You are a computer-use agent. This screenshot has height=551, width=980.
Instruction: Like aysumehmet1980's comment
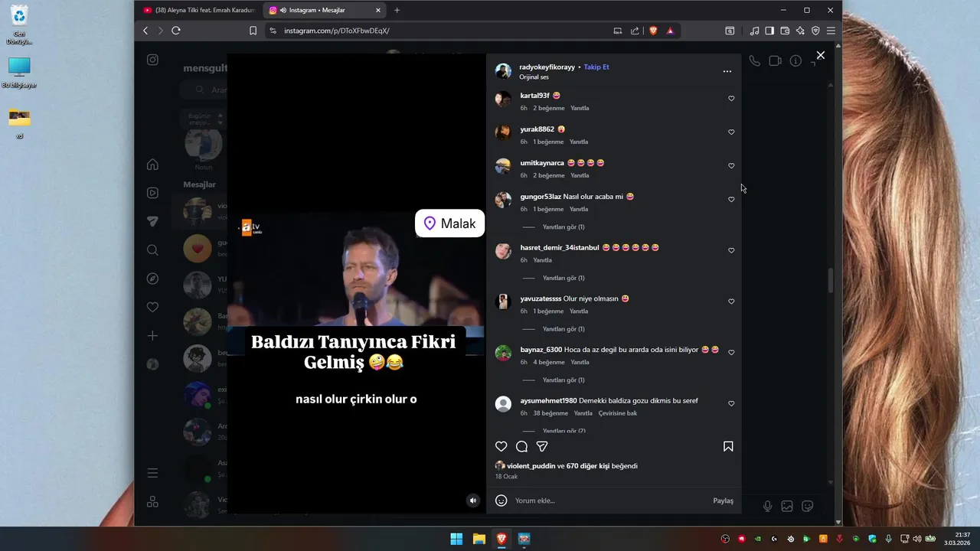click(731, 404)
